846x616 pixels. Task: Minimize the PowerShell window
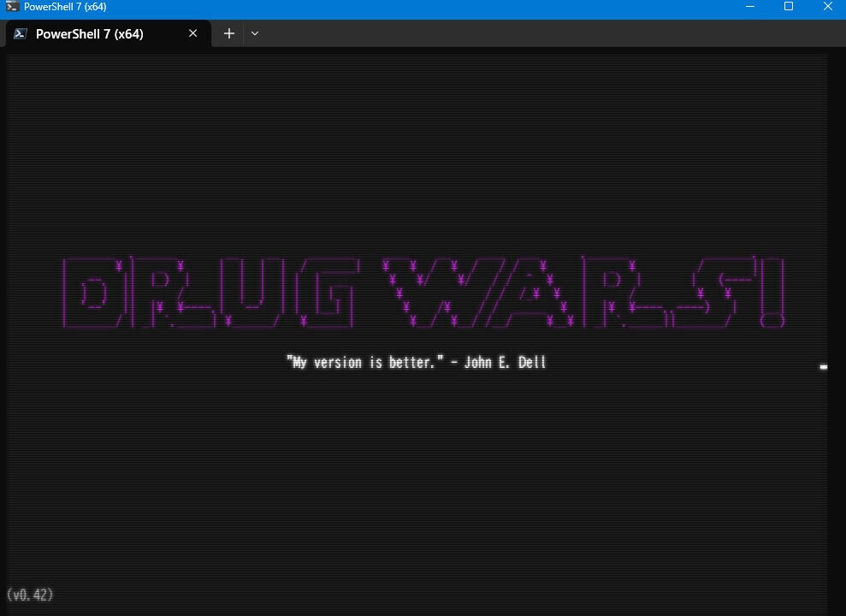tap(750, 7)
